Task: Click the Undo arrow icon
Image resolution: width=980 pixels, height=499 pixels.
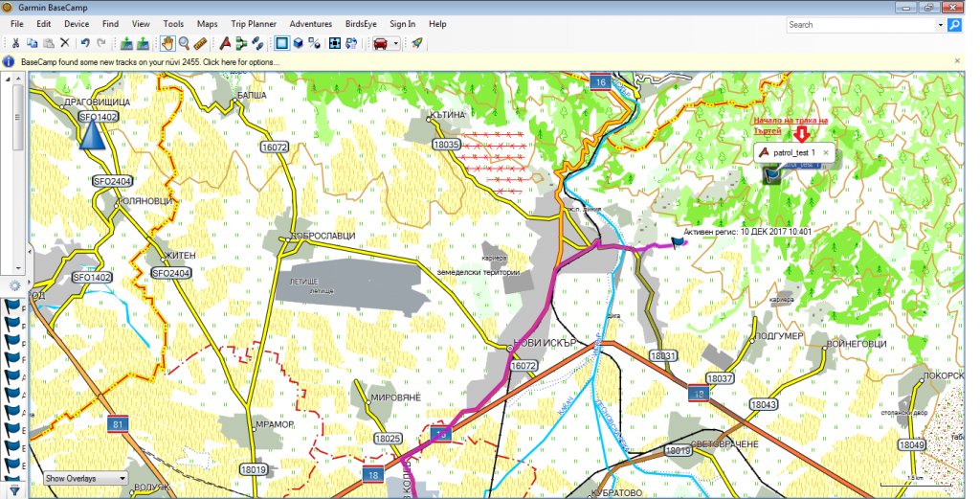Action: tap(85, 43)
